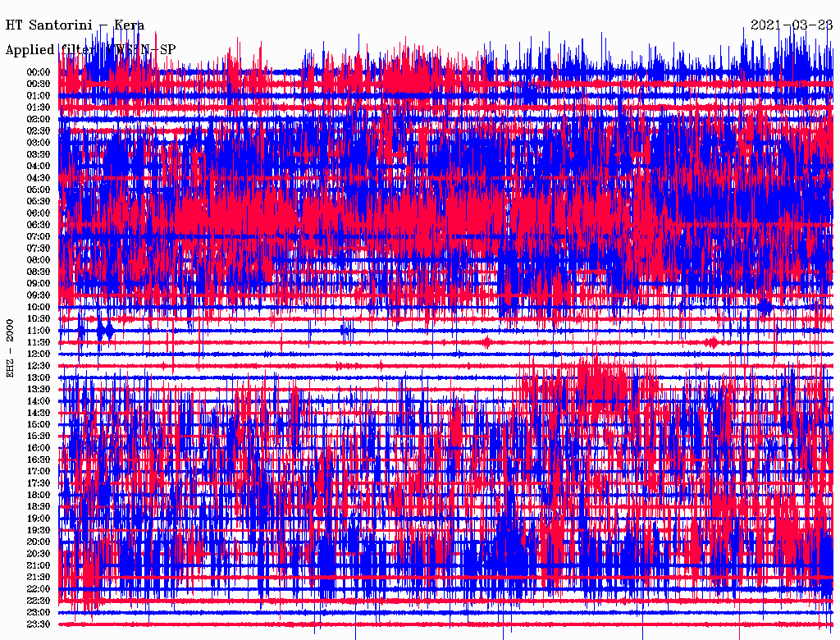Select the 18:30 time label

tap(39, 507)
